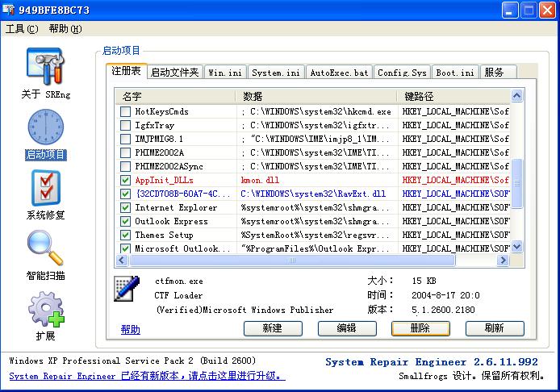Open the 帮助 link below the list
This screenshot has width=560, height=392.
tap(131, 329)
